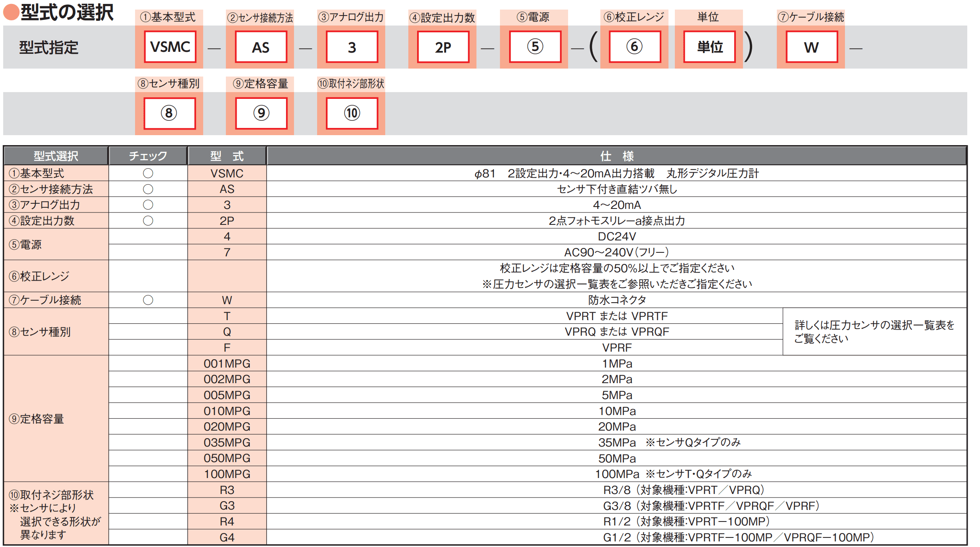Click the VSMC model code box

click(x=170, y=47)
